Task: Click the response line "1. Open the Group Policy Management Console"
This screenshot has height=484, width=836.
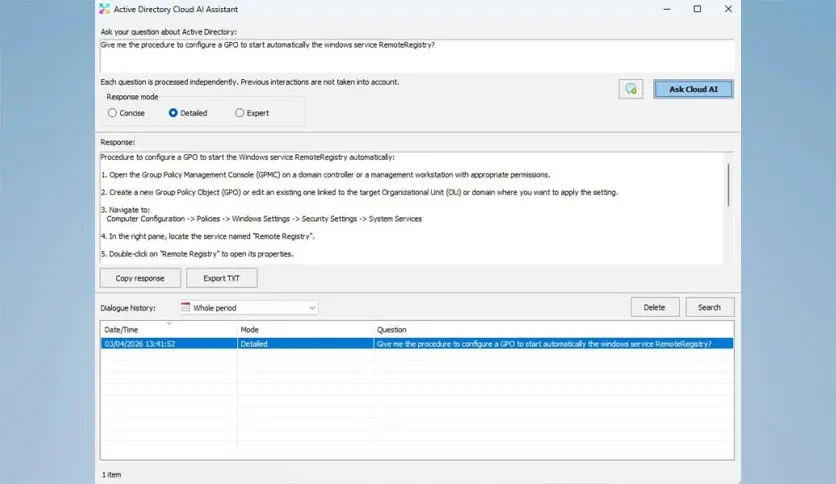Action: point(325,175)
